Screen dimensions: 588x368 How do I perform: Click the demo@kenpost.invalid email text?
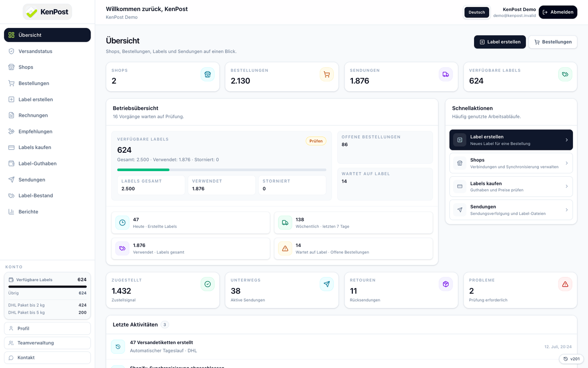point(514,16)
